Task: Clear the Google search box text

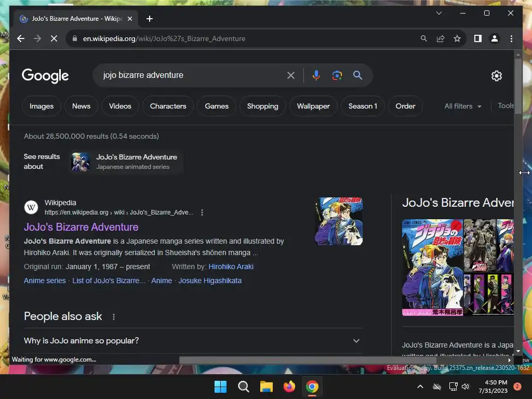Action: point(291,75)
